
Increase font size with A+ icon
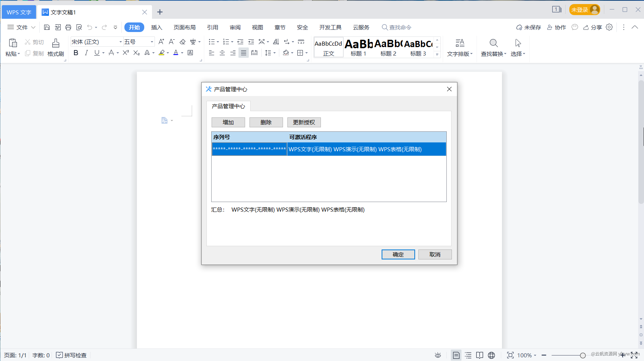click(161, 42)
